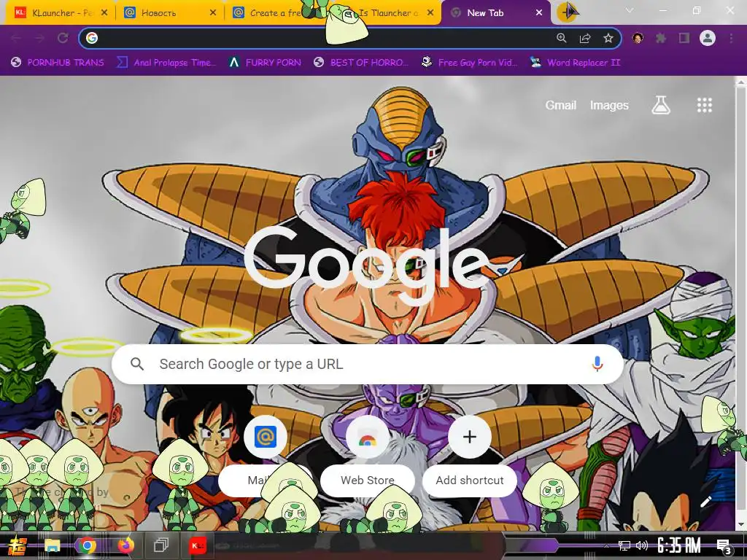
Task: Open the Search Labs flask icon
Action: coord(661,105)
